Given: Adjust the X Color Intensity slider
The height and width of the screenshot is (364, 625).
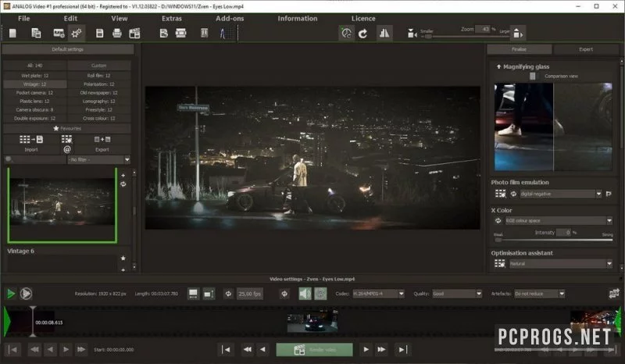Looking at the screenshot, I should (553, 240).
